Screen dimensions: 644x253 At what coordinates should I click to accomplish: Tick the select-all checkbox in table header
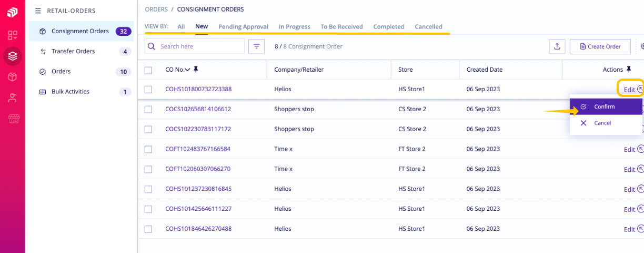point(148,70)
